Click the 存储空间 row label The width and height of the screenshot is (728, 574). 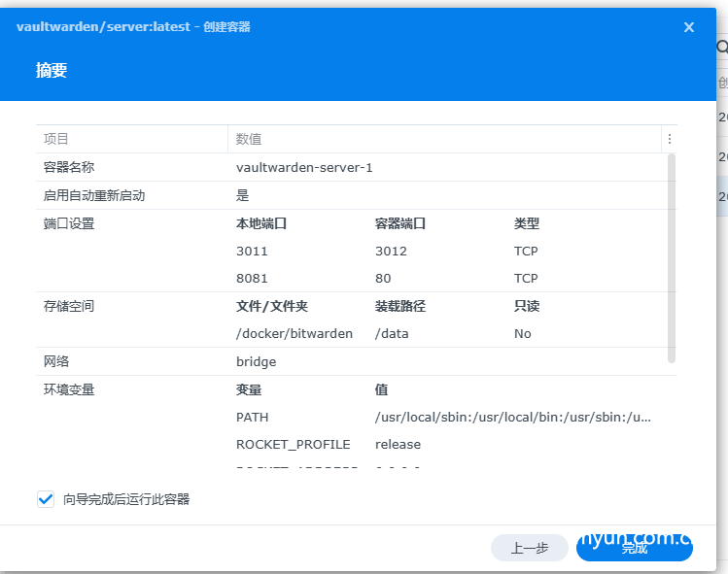[x=69, y=306]
